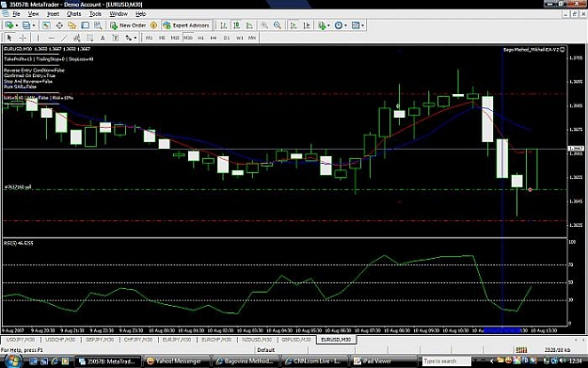This screenshot has width=588, height=368.
Task: Switch timeframe to D1
Action: pos(227,38)
